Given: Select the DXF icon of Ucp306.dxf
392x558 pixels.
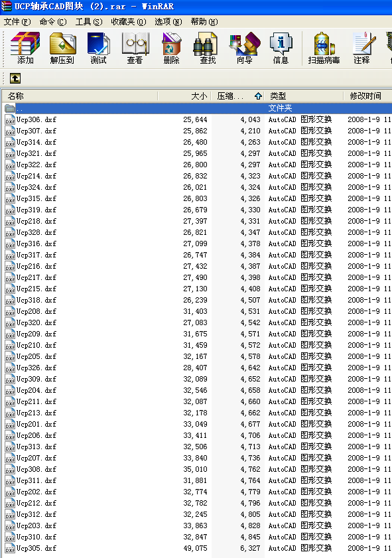Looking at the screenshot, I should point(10,119).
